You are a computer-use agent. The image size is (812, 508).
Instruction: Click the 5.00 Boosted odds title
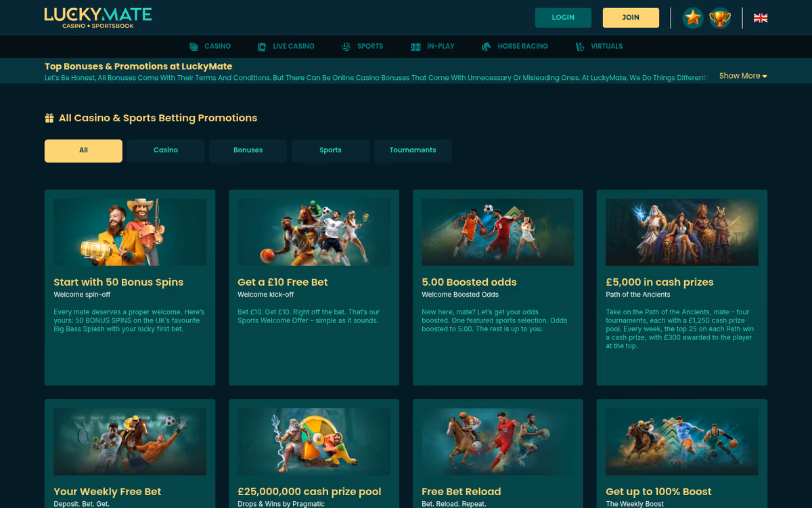469,282
